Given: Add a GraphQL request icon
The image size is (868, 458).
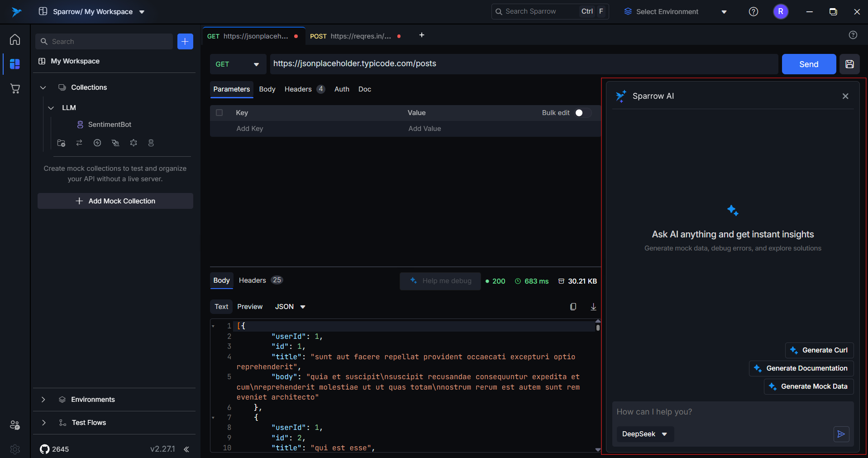Looking at the screenshot, I should (x=134, y=143).
